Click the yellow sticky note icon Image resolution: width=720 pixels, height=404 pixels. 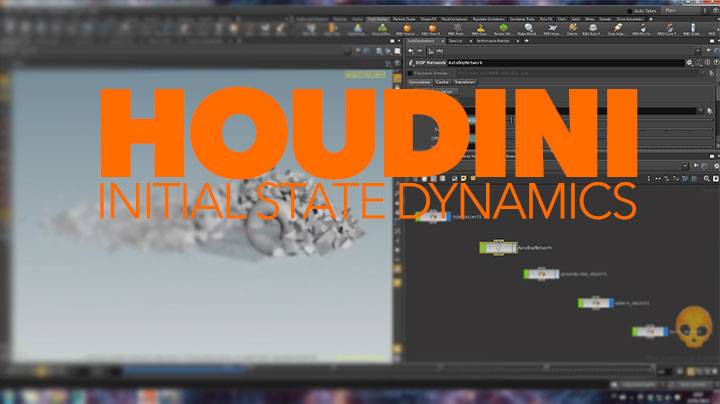click(464, 178)
